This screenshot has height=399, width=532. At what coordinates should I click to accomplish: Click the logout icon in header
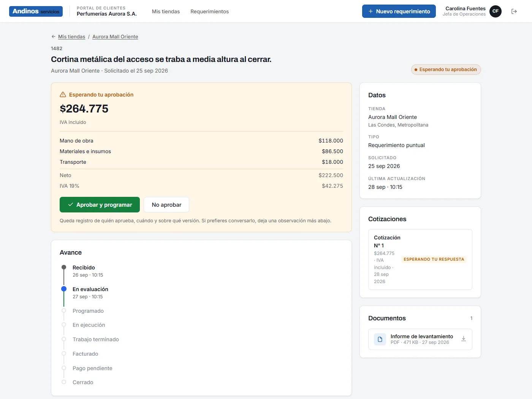pos(514,11)
